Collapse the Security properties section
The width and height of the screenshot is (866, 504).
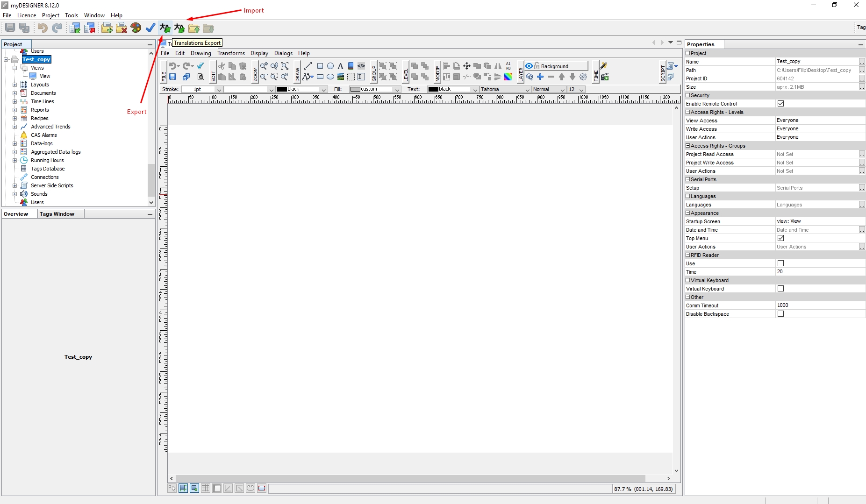click(688, 95)
